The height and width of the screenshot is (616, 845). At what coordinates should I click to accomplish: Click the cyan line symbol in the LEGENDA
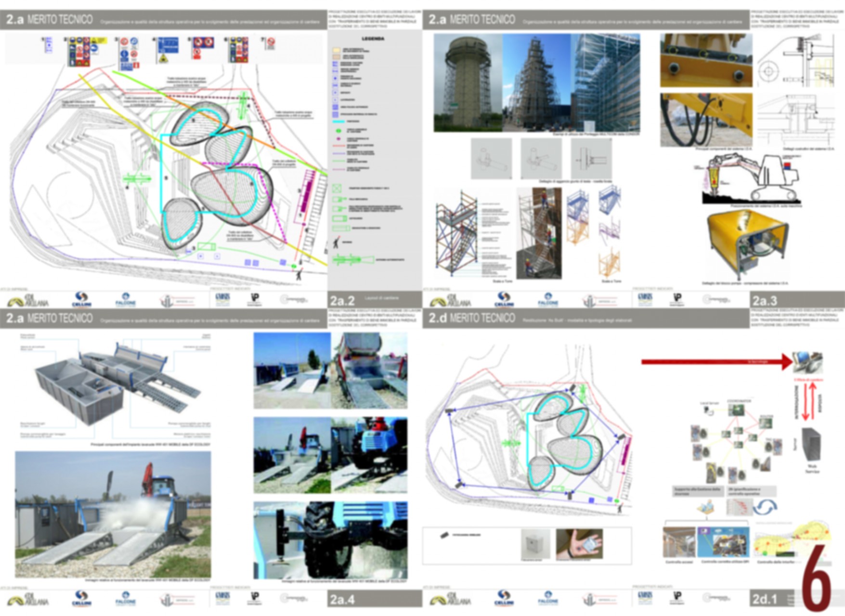pos(339,122)
